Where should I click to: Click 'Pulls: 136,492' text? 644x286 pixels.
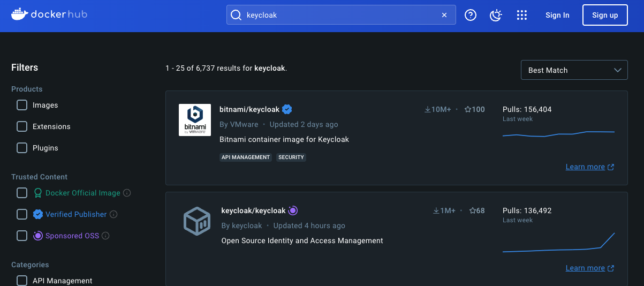coord(527,210)
